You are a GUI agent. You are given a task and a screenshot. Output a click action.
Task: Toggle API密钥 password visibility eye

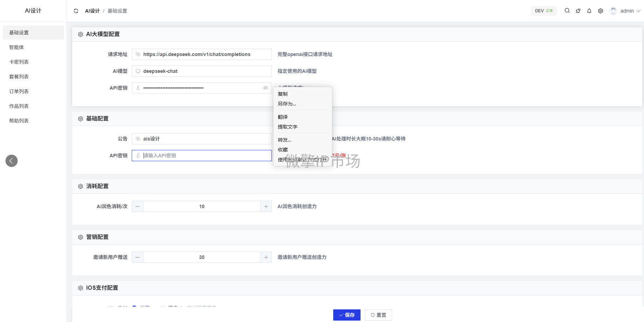tap(266, 88)
